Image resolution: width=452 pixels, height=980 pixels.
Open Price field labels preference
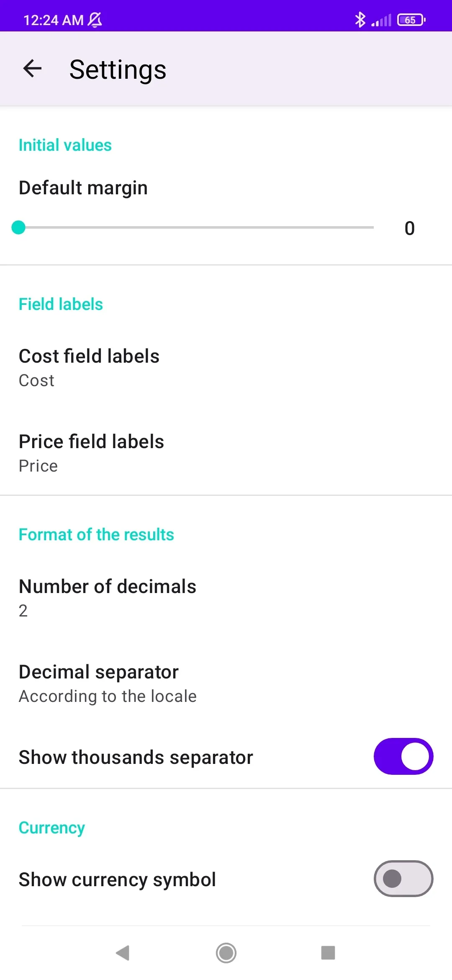pyautogui.click(x=226, y=453)
